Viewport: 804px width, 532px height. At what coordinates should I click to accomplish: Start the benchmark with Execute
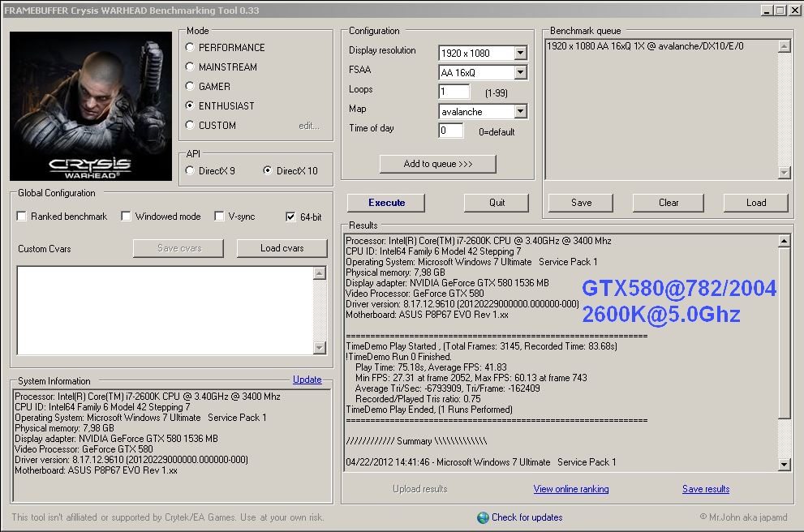pos(386,203)
